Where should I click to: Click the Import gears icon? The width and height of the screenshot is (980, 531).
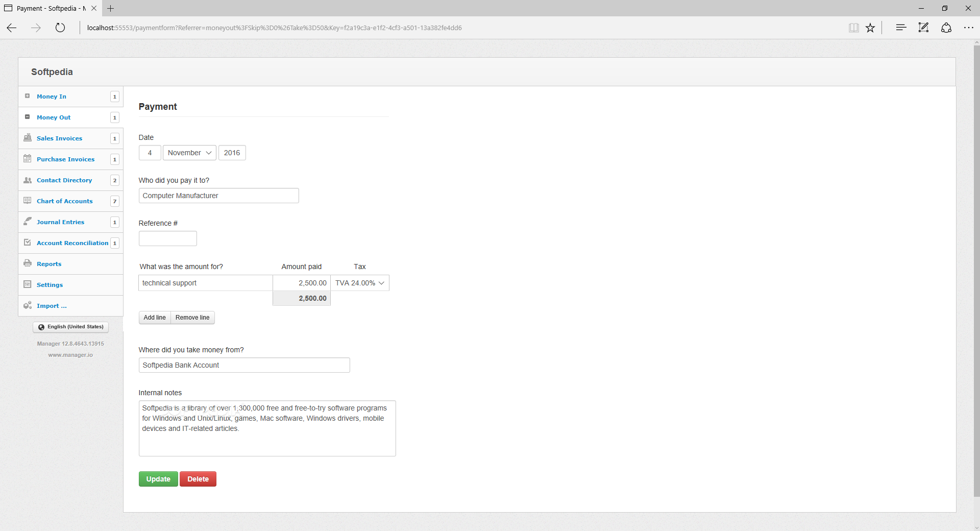(x=28, y=305)
